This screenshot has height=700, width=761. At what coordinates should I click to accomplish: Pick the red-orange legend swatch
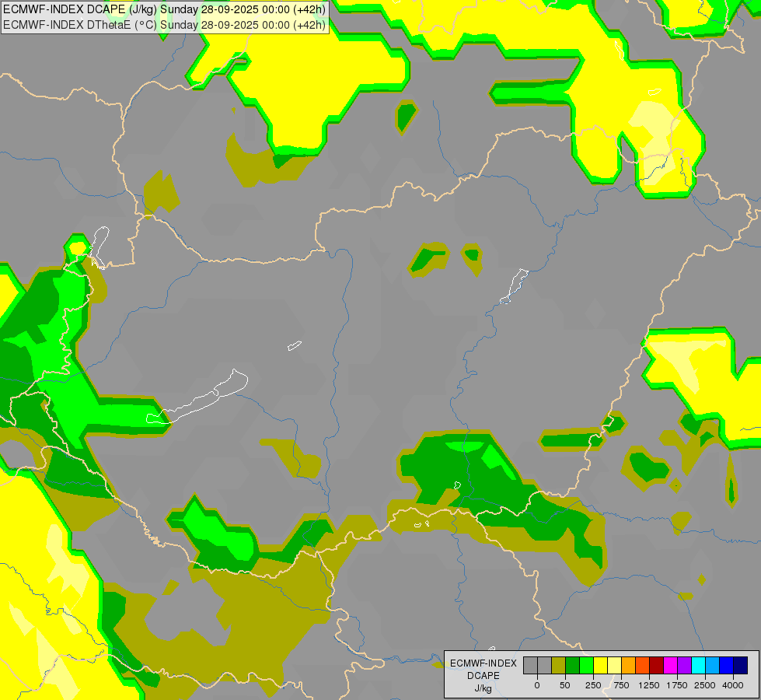[x=643, y=666]
